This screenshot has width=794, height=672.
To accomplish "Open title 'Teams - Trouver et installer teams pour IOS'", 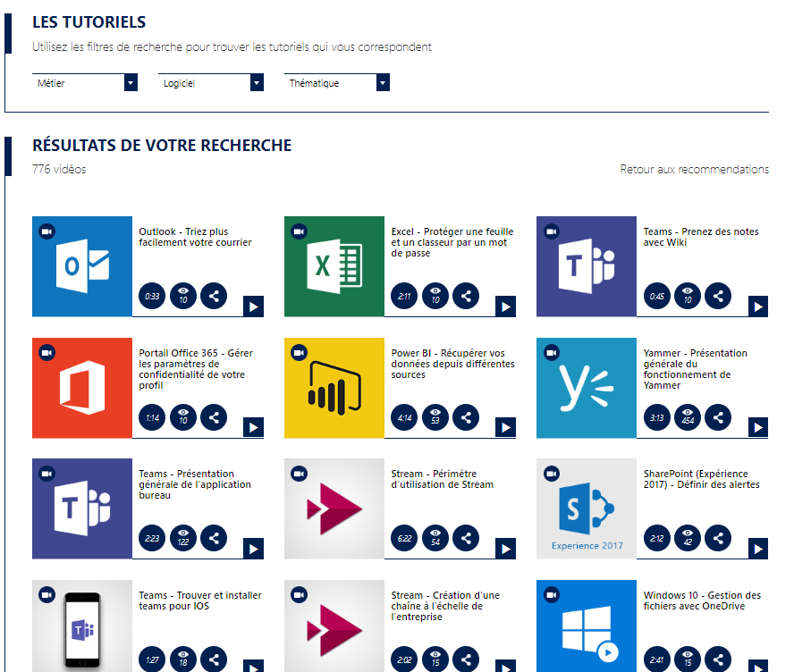I will click(x=200, y=601).
